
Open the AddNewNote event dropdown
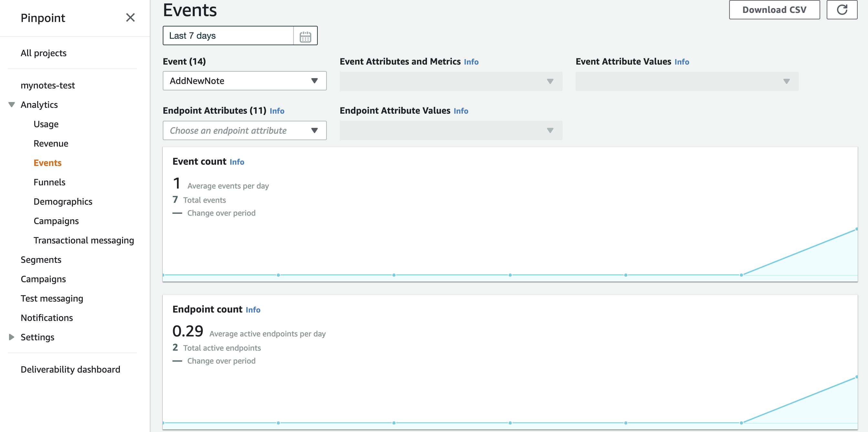tap(244, 81)
